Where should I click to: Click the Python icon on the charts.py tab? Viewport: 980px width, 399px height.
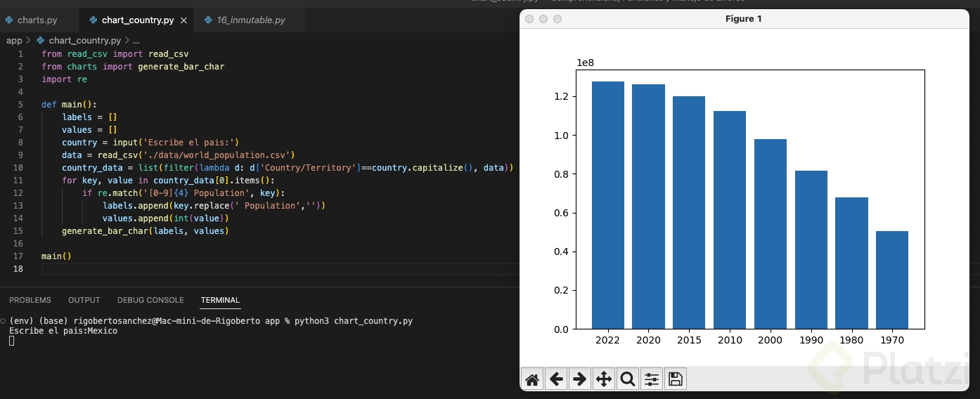(9, 20)
